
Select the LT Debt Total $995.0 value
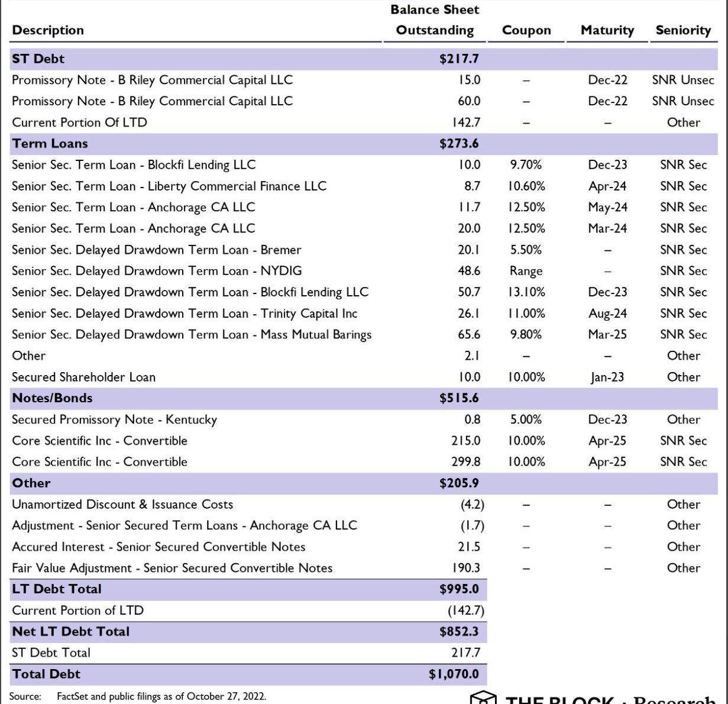tap(459, 589)
